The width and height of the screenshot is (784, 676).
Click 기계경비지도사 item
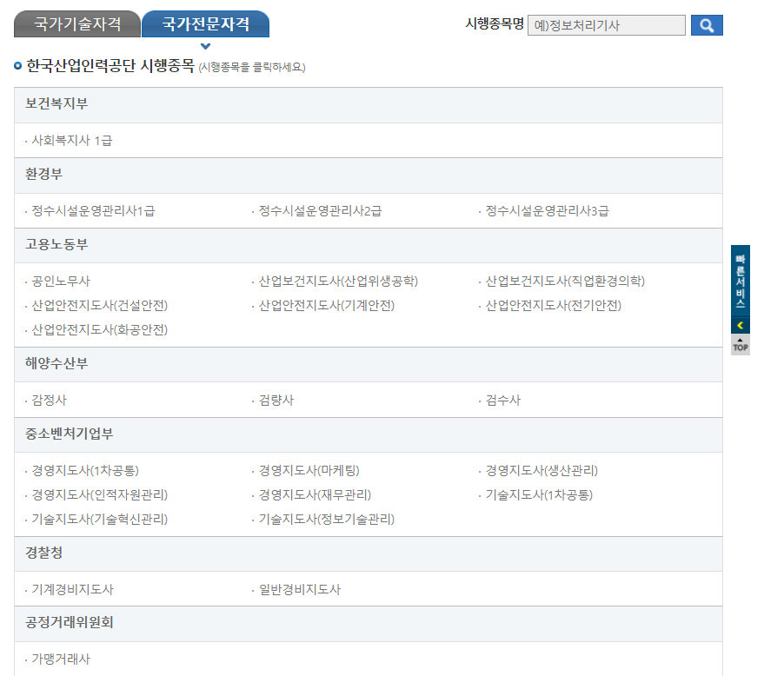tap(72, 589)
